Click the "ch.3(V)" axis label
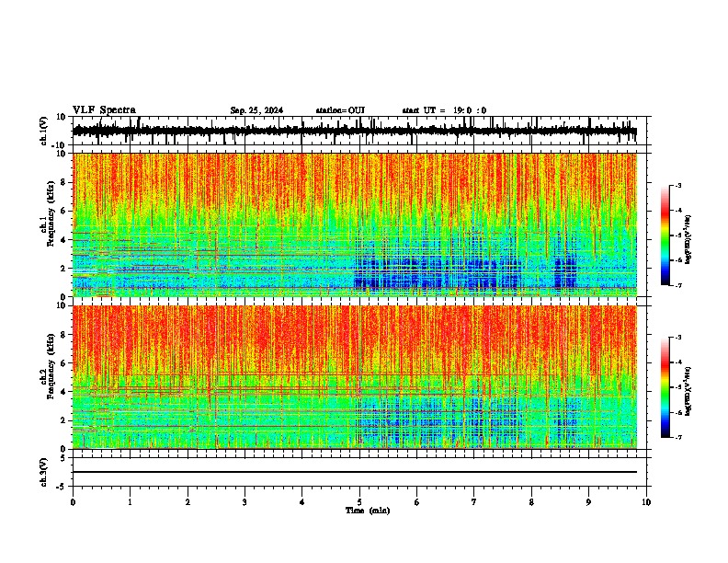The width and height of the screenshot is (728, 563). coord(44,473)
